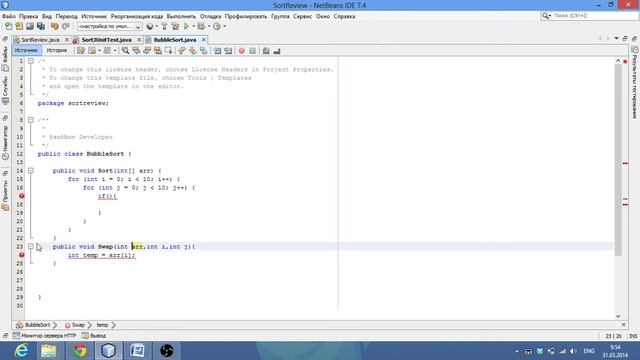Open the Вывод output window
The height and width of the screenshot is (360, 640).
[x=94, y=336]
